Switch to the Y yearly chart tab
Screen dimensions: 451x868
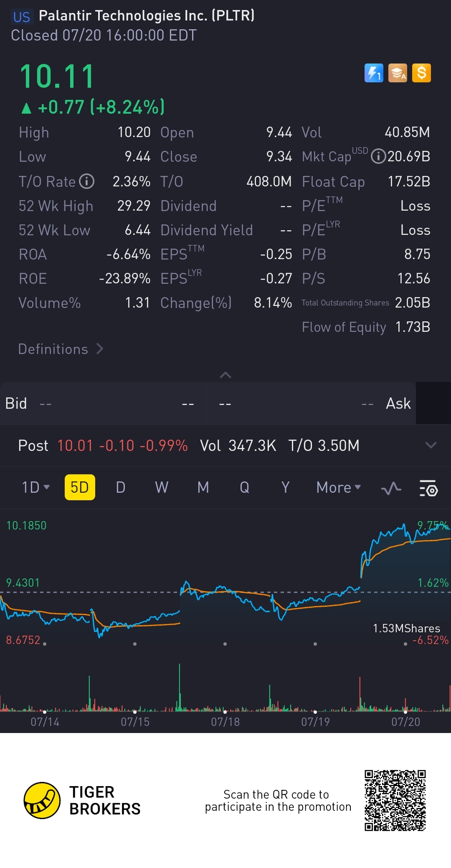285,487
